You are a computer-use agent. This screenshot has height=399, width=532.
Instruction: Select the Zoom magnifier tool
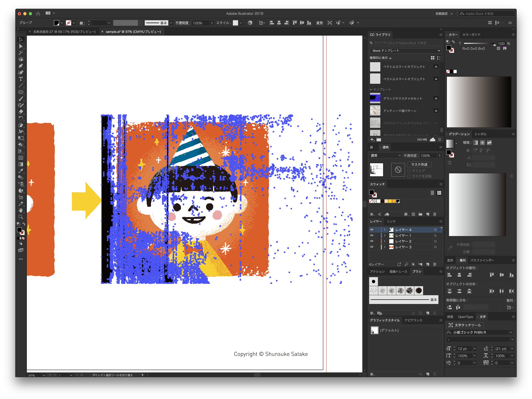(x=21, y=217)
